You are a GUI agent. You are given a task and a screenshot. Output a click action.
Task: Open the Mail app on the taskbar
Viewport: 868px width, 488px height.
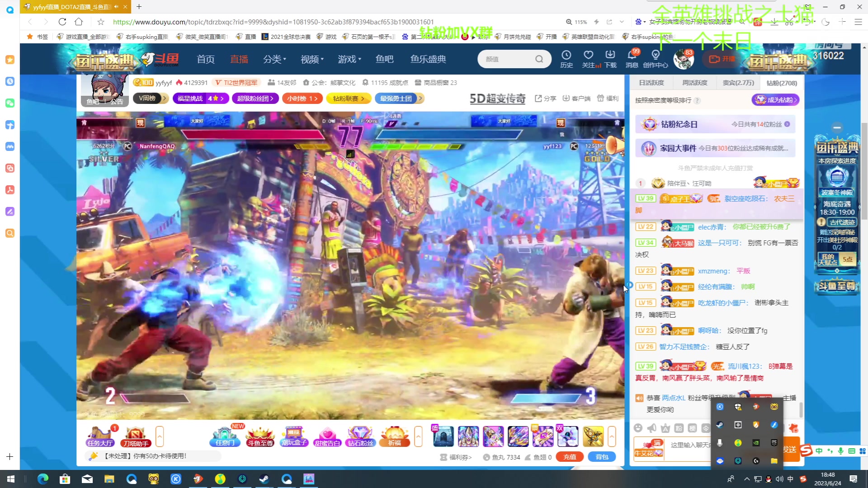(87, 479)
